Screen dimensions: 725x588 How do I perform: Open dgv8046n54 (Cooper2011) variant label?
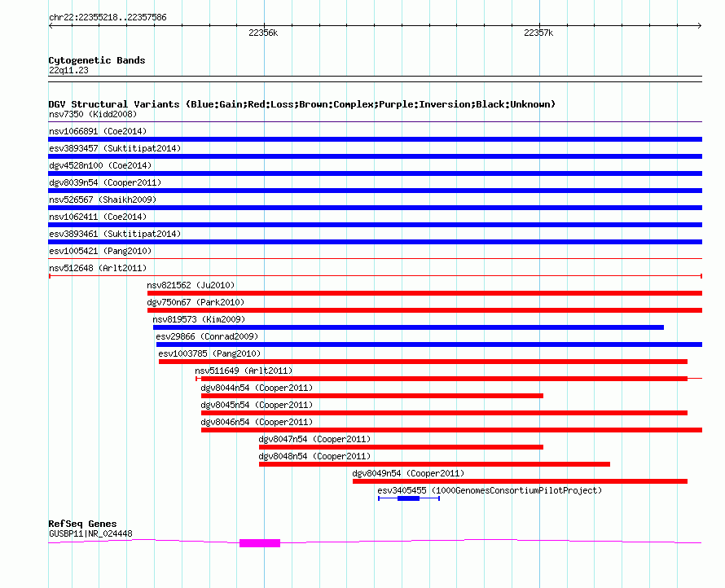click(257, 422)
